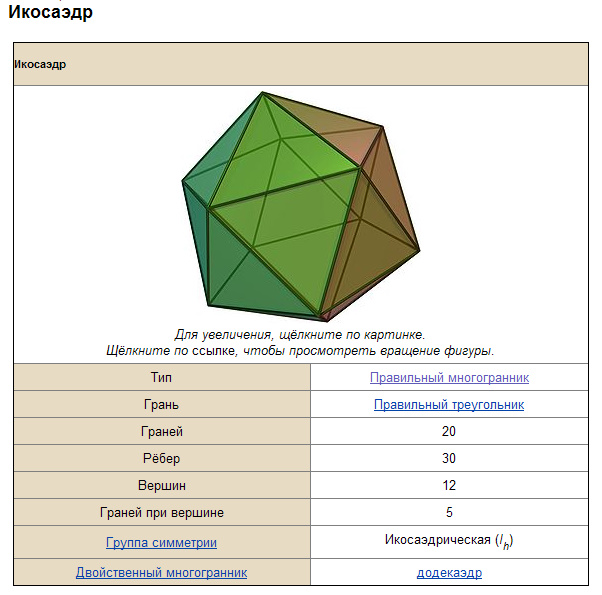Click the caption about viewing figure rotation
The width and height of the screenshot is (602, 595).
pyautogui.click(x=300, y=351)
